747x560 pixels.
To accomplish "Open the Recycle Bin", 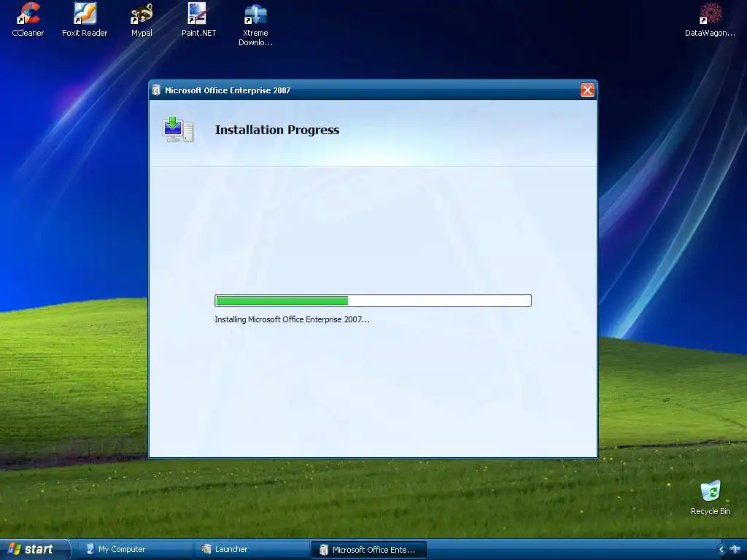I will [x=711, y=497].
